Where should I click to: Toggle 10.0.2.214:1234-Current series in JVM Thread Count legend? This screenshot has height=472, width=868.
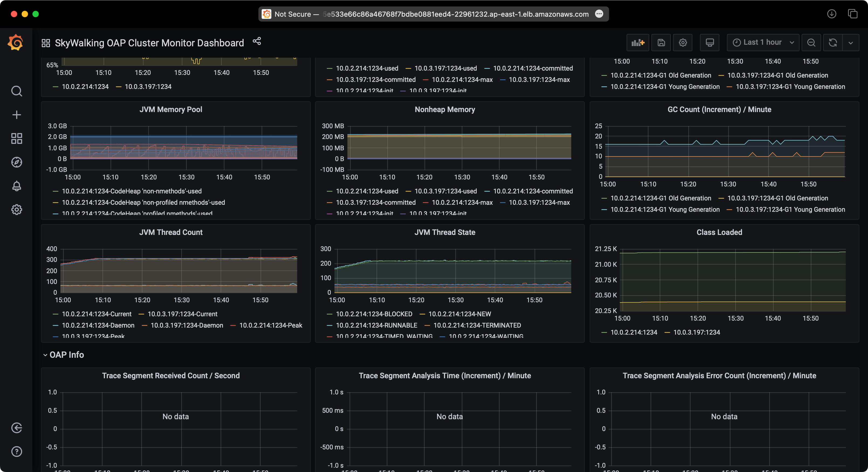[x=96, y=314]
